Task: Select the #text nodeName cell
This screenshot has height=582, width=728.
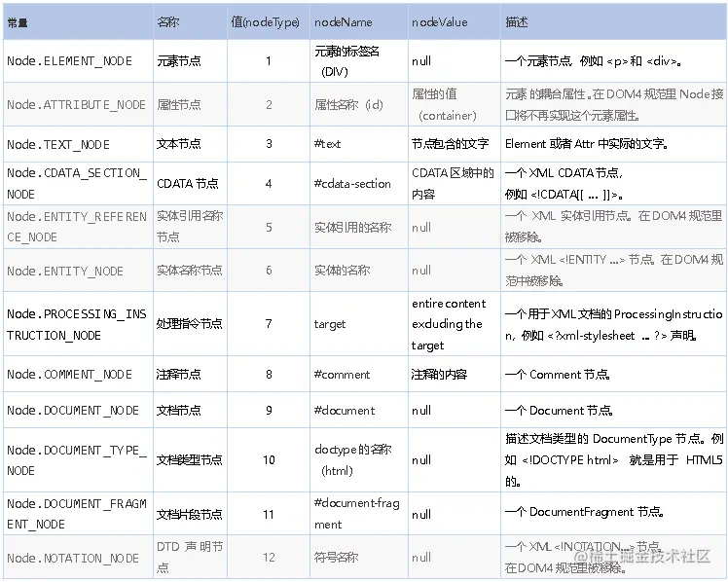Action: pyautogui.click(x=359, y=144)
